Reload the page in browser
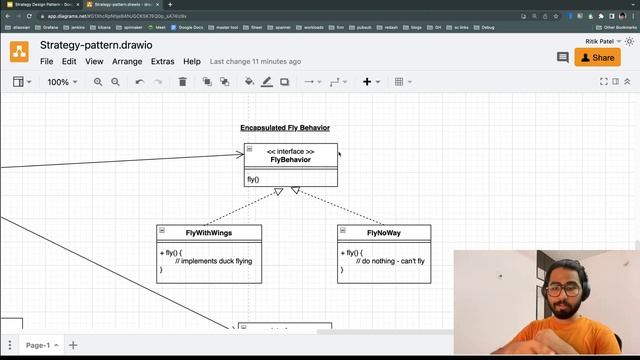640x360 pixels. [x=29, y=16]
